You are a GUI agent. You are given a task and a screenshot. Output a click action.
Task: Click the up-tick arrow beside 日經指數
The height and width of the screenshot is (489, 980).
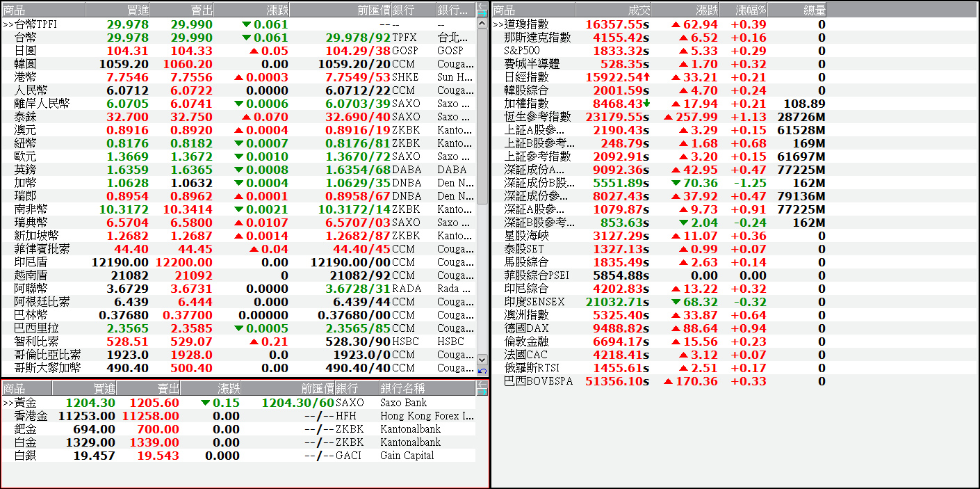coord(646,77)
